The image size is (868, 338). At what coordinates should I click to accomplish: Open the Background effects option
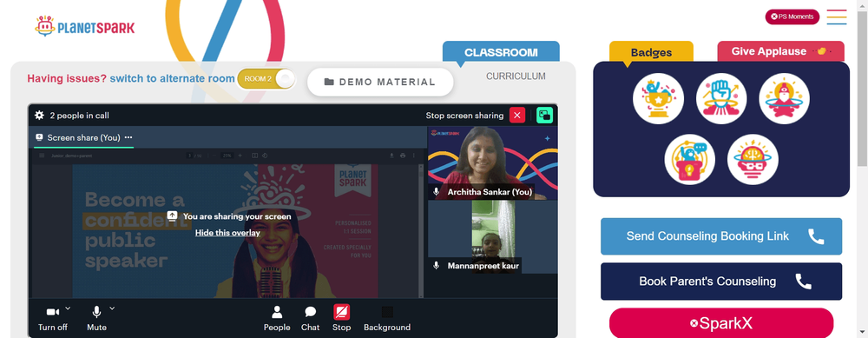(387, 319)
